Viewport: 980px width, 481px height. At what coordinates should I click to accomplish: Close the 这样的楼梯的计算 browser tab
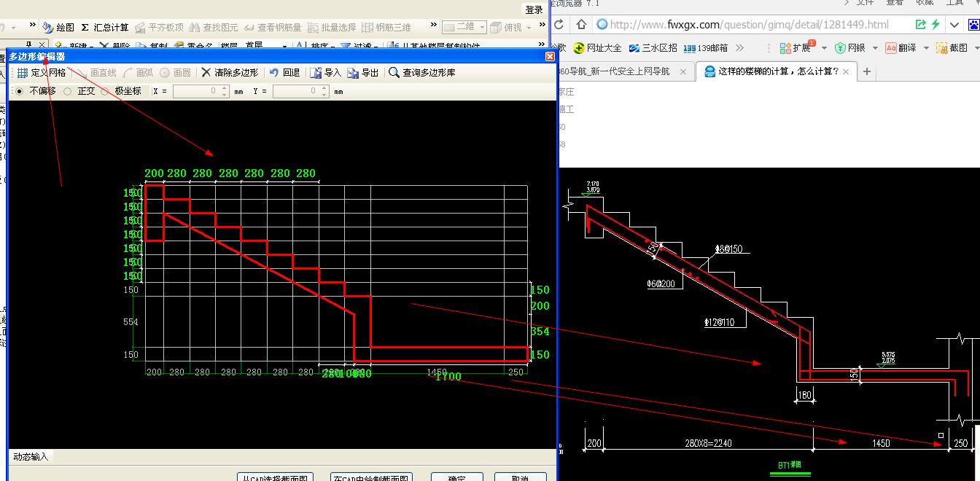point(847,71)
